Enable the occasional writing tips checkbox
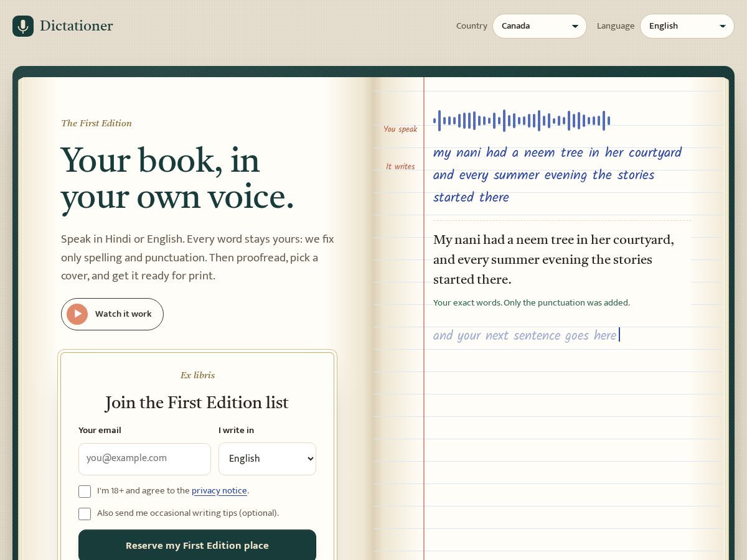747x560 pixels. click(85, 514)
